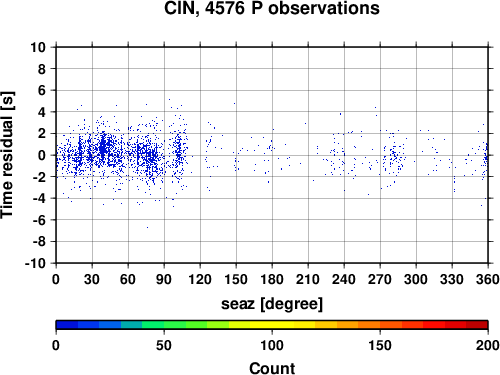Click the colorbar tick label 200
The image size is (500, 375).
tap(488, 345)
